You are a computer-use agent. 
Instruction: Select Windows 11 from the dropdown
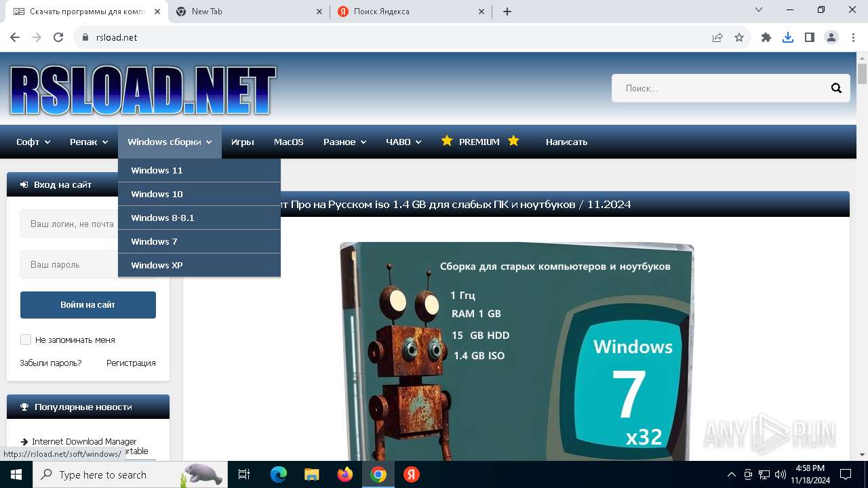tap(199, 170)
